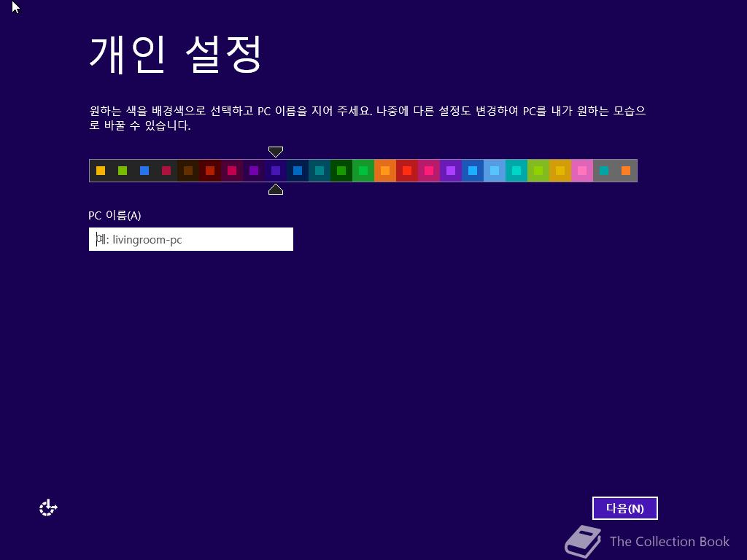This screenshot has height=560, width=747.
Task: Pick the bright red color swatch
Action: (407, 171)
